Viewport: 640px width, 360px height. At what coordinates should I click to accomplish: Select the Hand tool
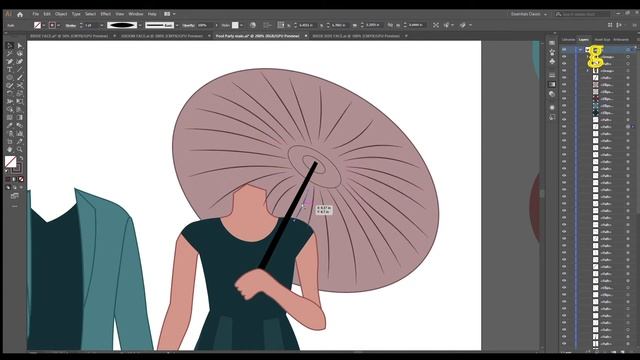coord(10,150)
